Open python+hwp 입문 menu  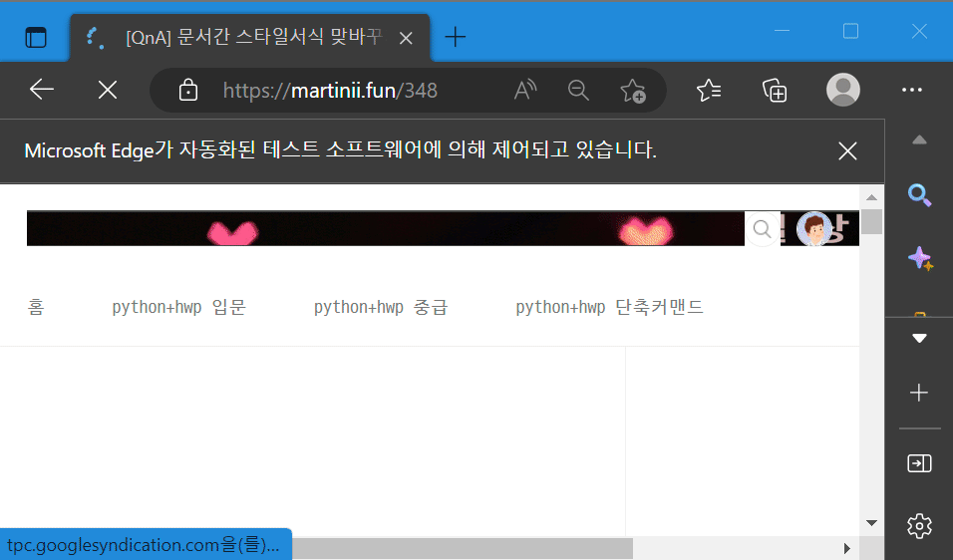tap(178, 307)
